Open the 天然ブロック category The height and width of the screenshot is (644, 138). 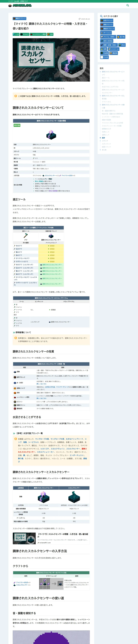pos(107,21)
